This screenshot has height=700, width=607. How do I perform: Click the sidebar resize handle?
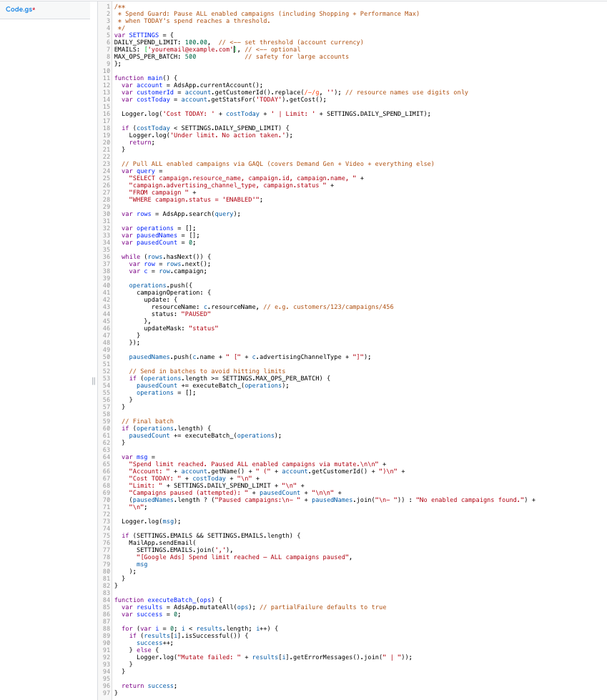click(x=93, y=381)
